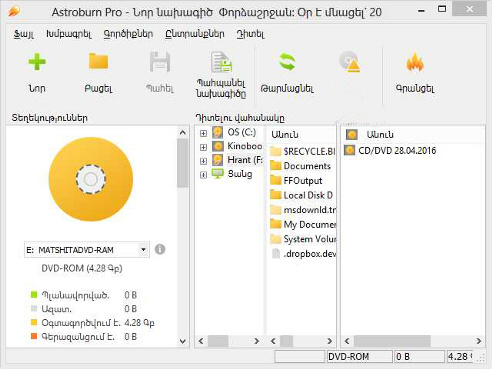The image size is (492, 369).
Task: Click the 0 B status bar cell
Action: coord(419,357)
